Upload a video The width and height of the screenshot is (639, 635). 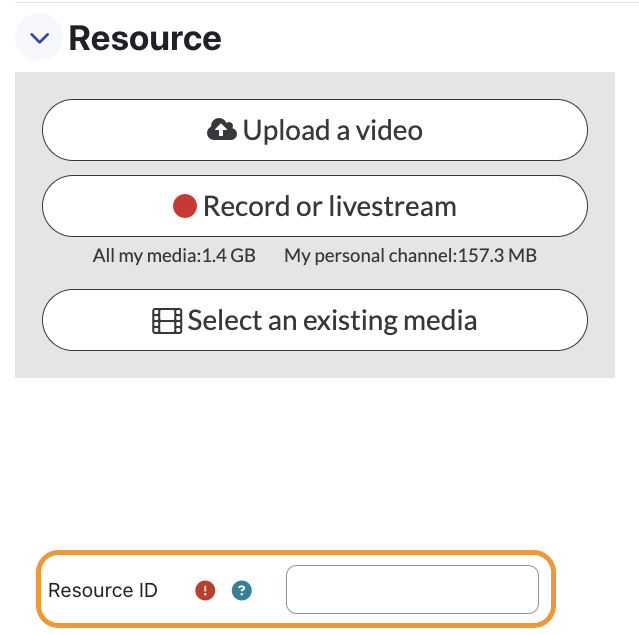315,130
